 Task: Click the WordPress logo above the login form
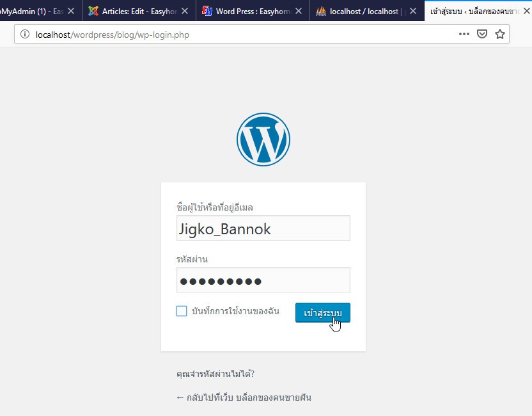tap(263, 139)
